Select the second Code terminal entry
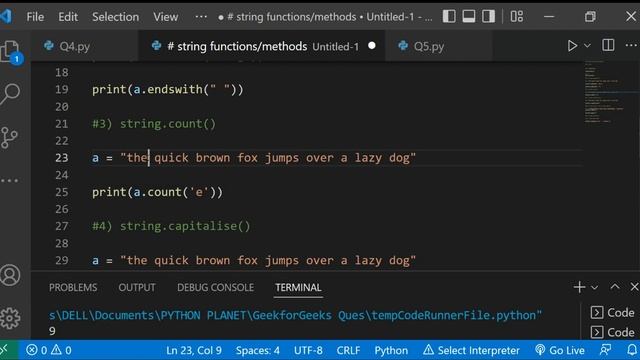640x360 pixels. click(x=612, y=332)
